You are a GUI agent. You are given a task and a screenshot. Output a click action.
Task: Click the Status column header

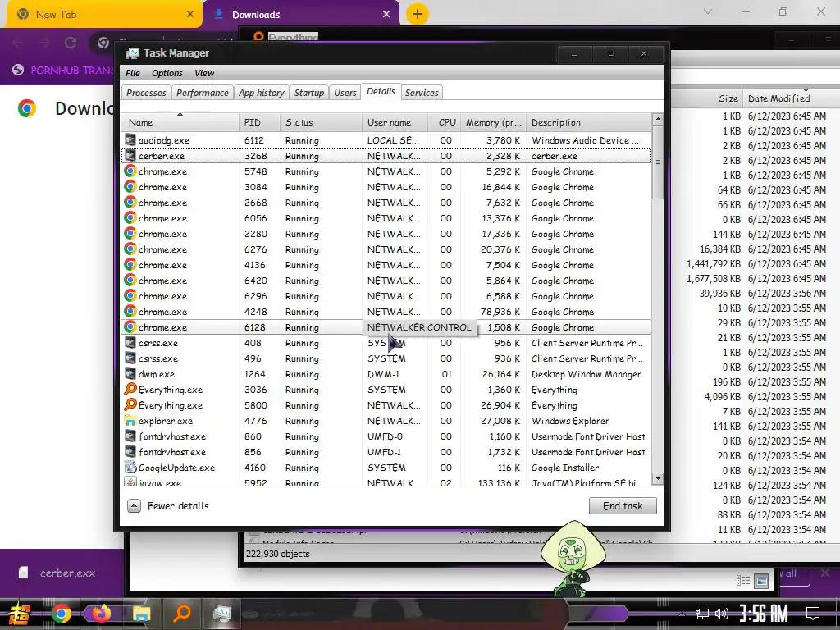[x=321, y=122]
